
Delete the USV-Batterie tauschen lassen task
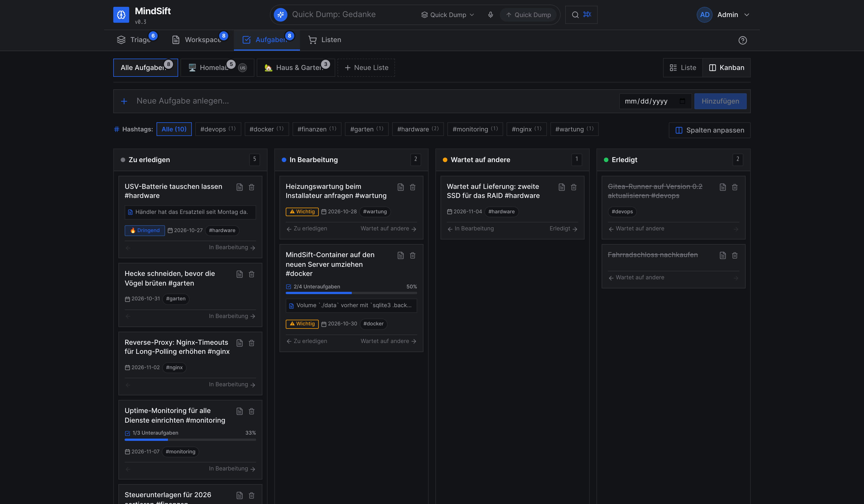click(251, 187)
